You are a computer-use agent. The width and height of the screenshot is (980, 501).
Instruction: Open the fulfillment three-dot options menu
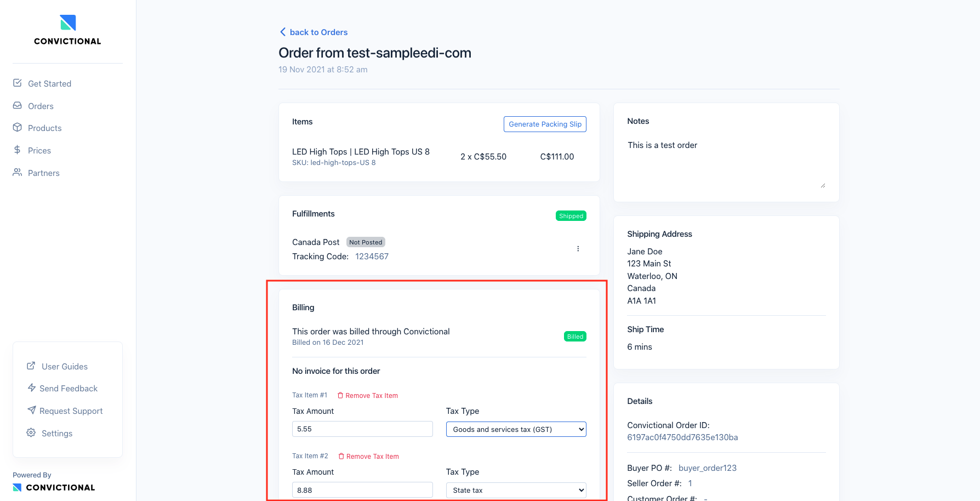(578, 249)
